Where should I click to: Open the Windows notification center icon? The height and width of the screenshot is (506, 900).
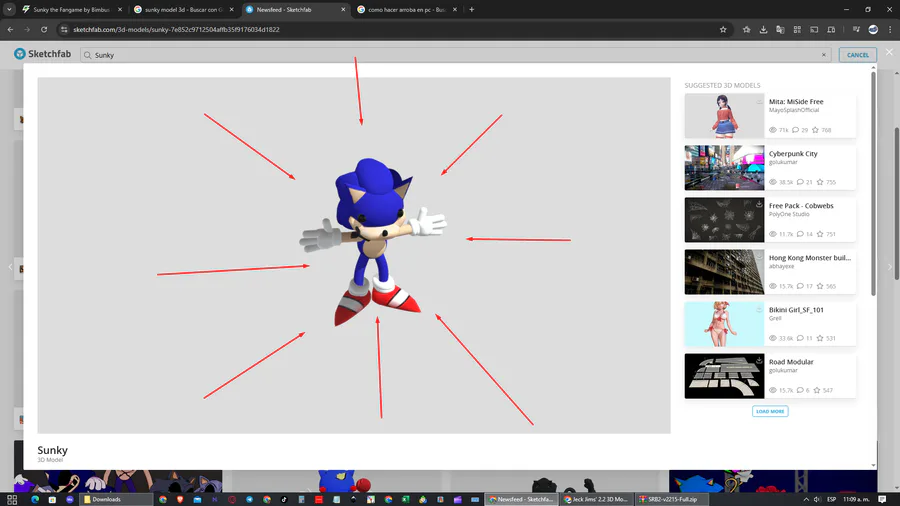882,500
